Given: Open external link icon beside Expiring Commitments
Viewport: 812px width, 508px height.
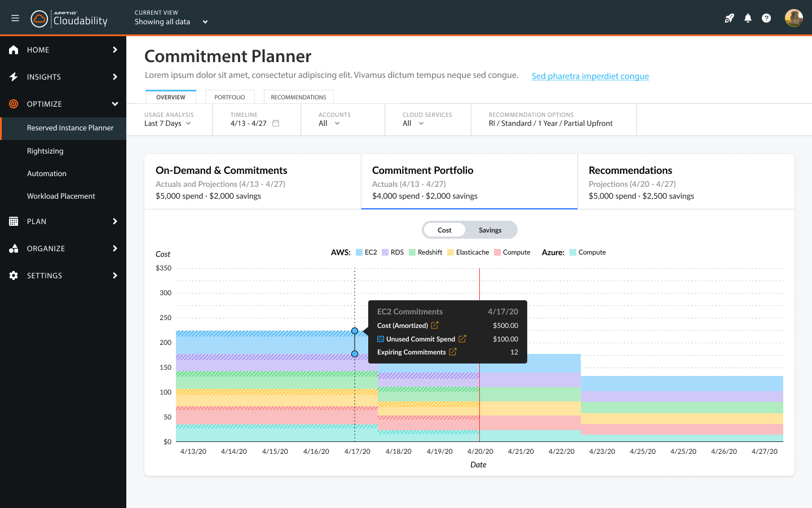Looking at the screenshot, I should pyautogui.click(x=452, y=352).
